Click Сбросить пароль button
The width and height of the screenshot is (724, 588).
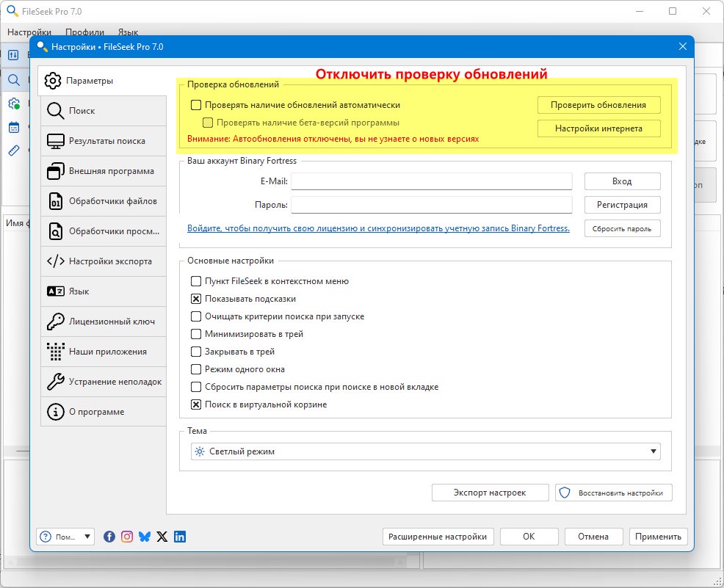pos(622,228)
